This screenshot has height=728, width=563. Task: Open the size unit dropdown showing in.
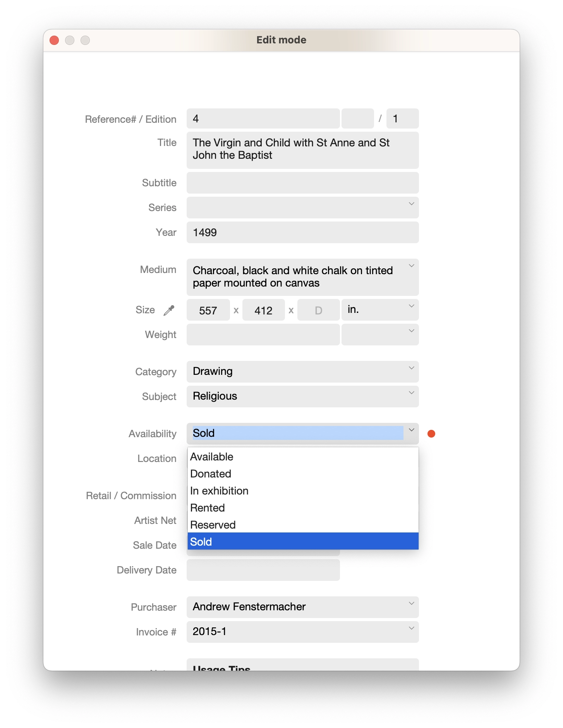[x=411, y=306]
